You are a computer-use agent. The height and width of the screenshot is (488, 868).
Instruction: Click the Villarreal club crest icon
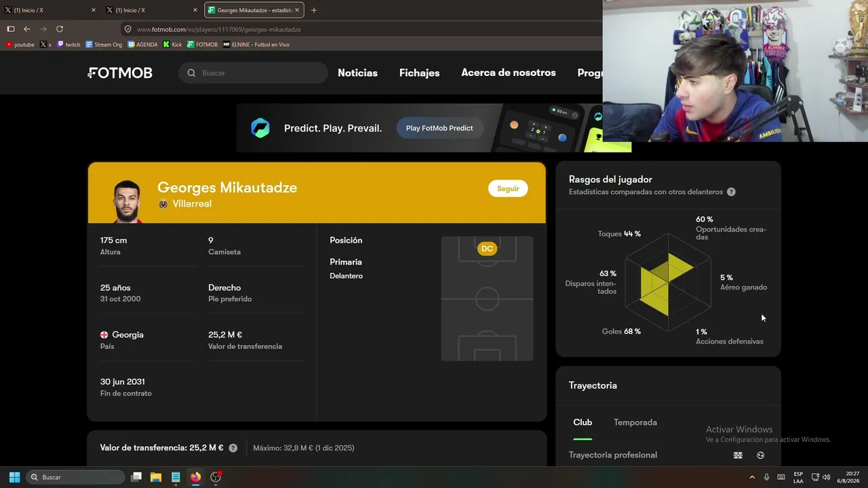pos(163,204)
